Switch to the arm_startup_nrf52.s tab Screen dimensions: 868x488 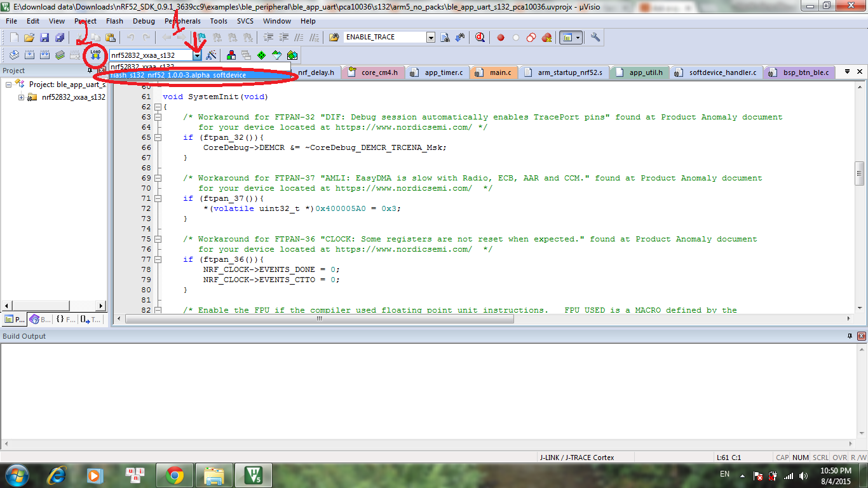(x=564, y=72)
